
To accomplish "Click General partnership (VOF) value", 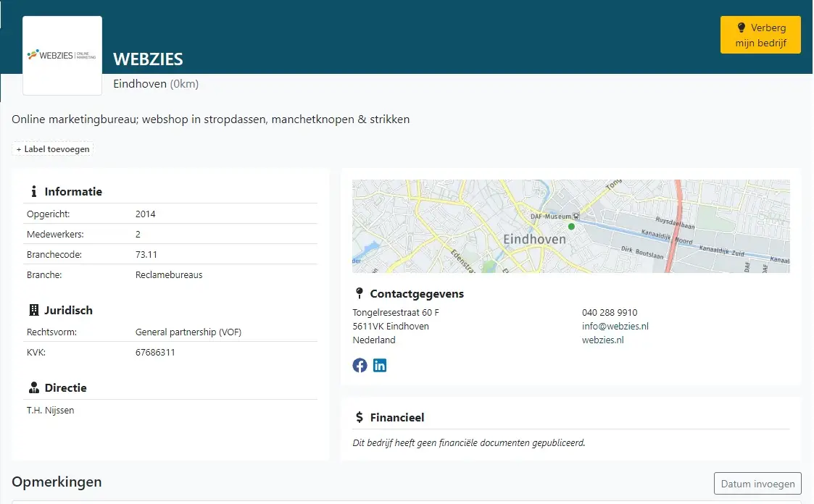I will click(x=188, y=332).
